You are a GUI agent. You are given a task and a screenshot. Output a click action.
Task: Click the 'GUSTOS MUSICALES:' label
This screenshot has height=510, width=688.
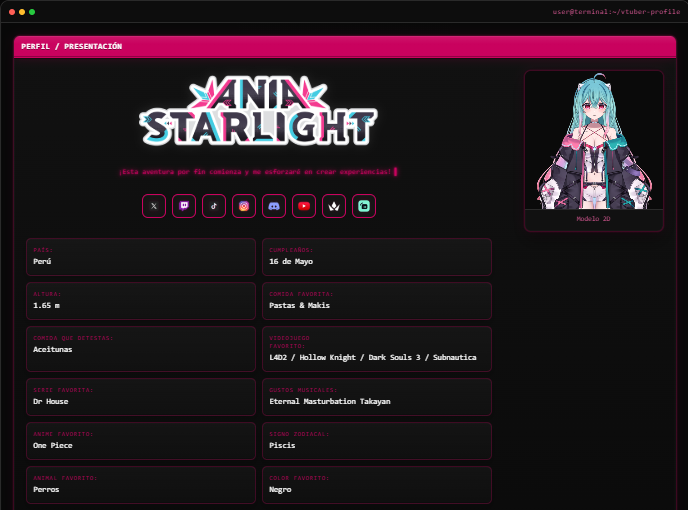tap(303, 390)
